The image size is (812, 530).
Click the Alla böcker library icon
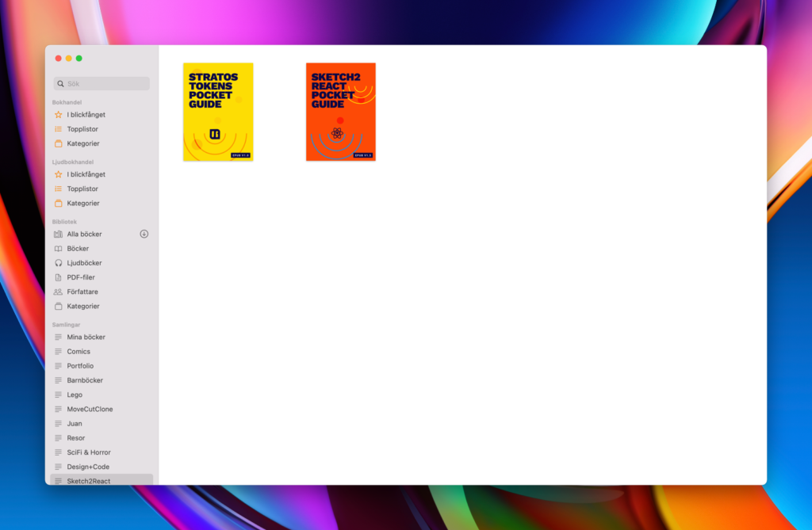pyautogui.click(x=58, y=234)
